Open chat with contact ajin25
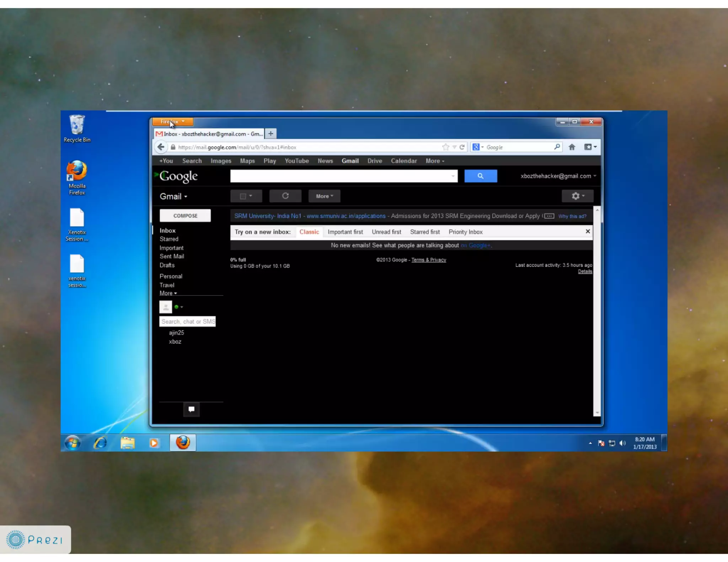Image resolution: width=728 pixels, height=562 pixels. [176, 333]
